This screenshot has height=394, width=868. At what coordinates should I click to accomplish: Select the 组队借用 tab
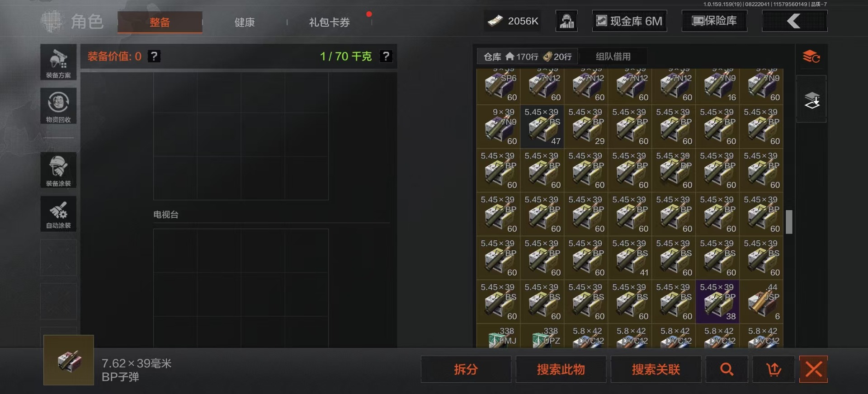[x=613, y=56]
